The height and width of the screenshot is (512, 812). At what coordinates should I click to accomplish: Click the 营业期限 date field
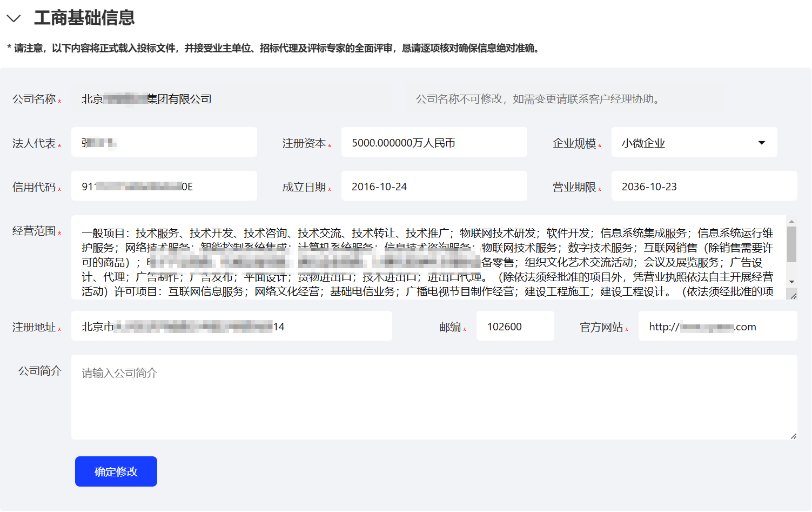click(703, 187)
